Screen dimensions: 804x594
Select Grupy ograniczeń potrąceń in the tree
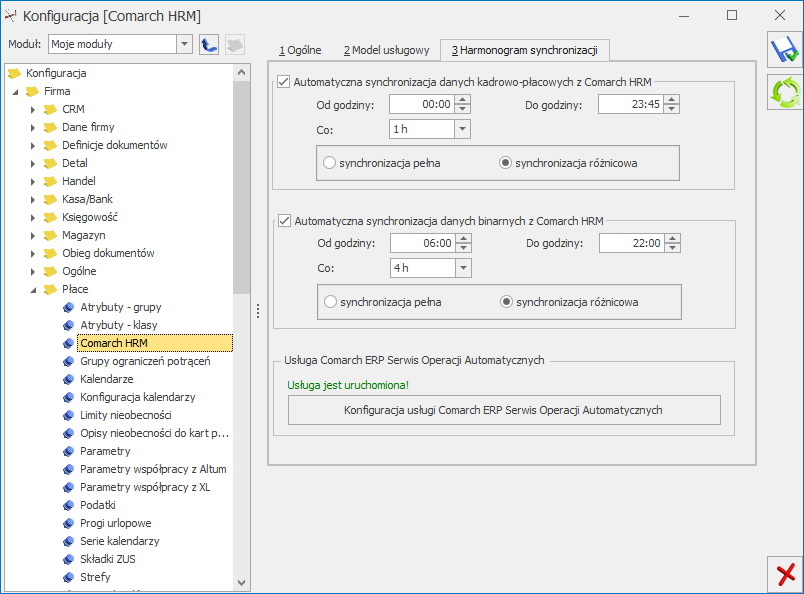pos(145,361)
